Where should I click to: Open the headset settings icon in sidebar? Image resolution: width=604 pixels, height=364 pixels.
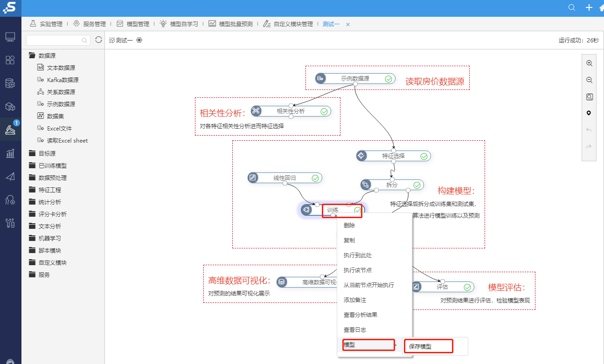click(10, 200)
